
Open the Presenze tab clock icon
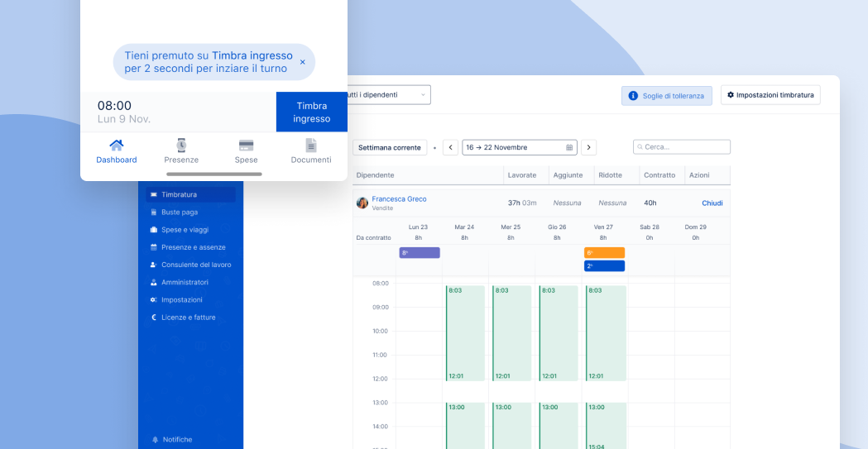181,146
